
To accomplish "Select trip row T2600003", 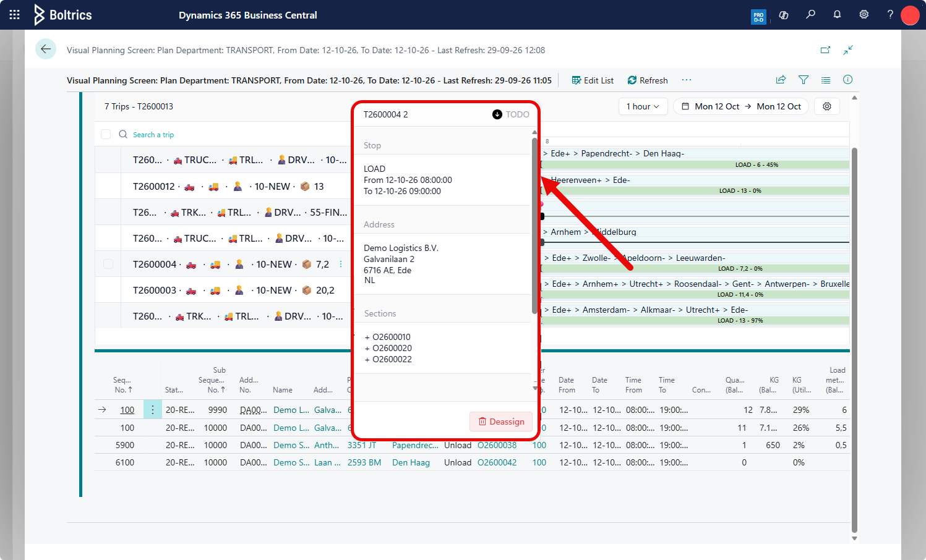I will click(x=223, y=290).
